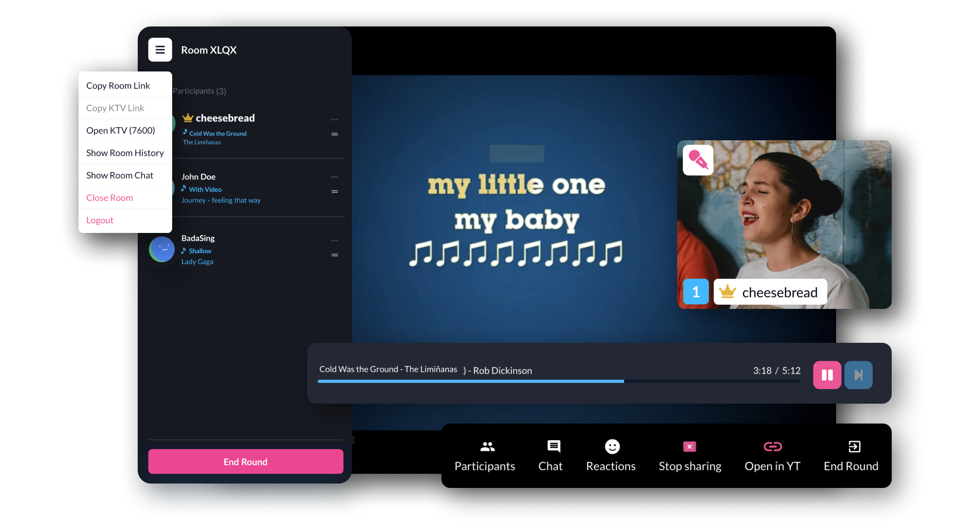
Task: Choose Copy KTV Link menu entry
Action: [x=125, y=108]
